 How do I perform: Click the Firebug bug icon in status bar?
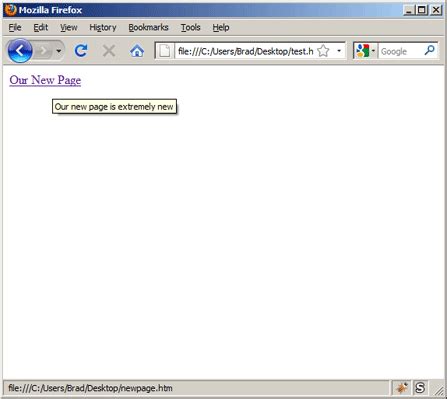[x=402, y=388]
